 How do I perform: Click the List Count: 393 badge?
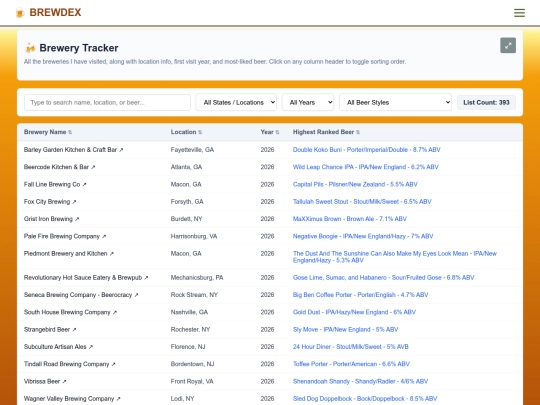[486, 102]
